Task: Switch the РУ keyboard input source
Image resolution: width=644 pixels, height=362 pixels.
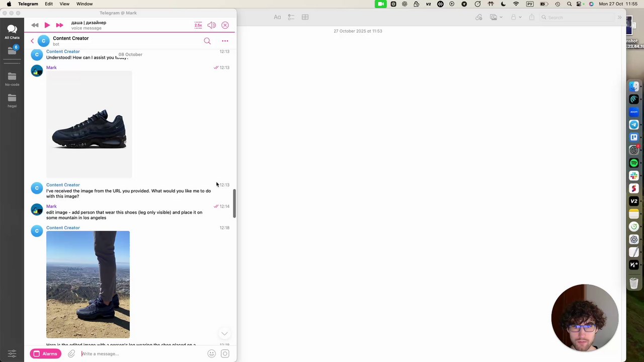Action: (x=530, y=4)
